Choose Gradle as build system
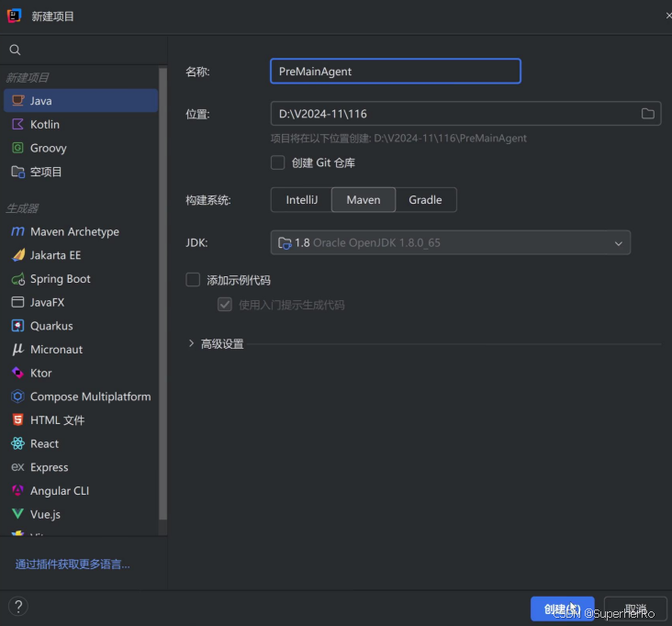This screenshot has width=672, height=626. click(x=425, y=200)
